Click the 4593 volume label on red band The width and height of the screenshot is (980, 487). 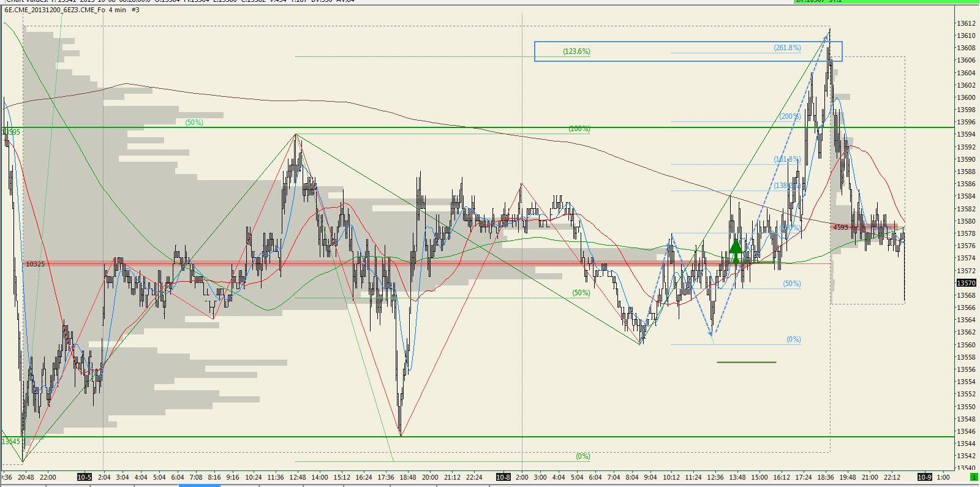[x=841, y=227]
